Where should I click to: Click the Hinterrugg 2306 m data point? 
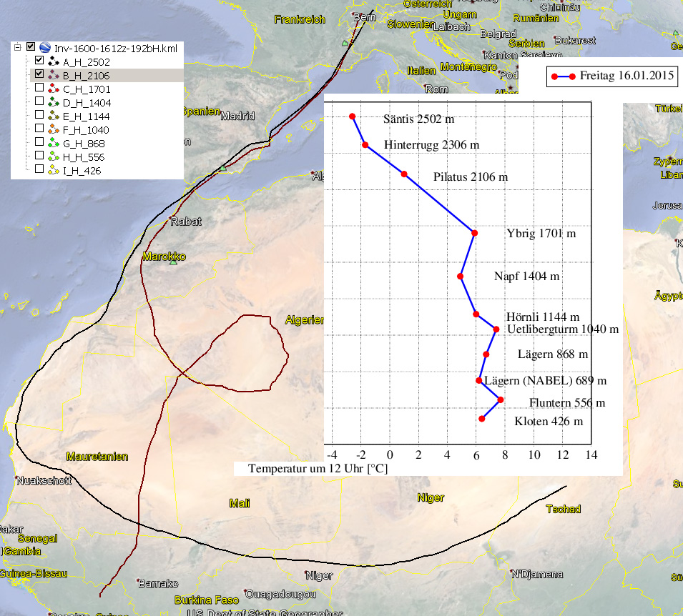(365, 145)
